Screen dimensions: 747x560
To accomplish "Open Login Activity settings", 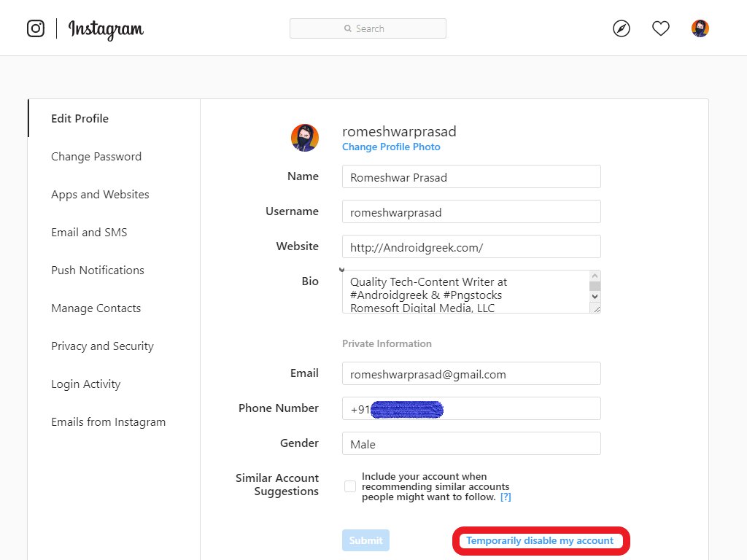I will pos(86,384).
